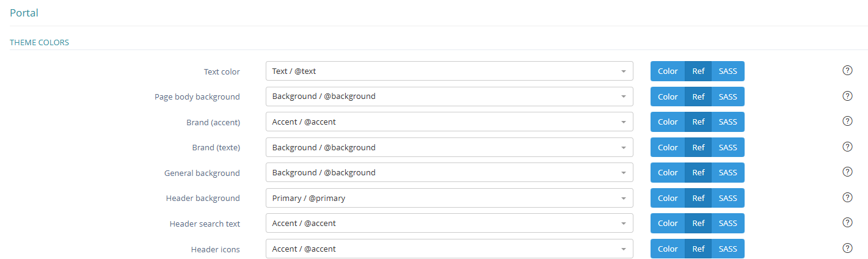
Task: Expand the Header background dropdown
Action: 449,198
